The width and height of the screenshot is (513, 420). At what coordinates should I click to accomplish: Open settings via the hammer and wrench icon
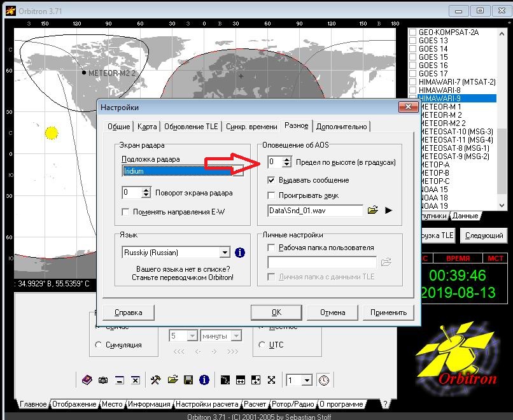pos(156,380)
